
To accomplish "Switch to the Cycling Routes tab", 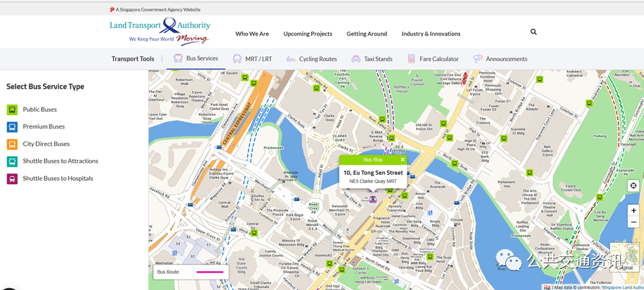I will coord(311,59).
